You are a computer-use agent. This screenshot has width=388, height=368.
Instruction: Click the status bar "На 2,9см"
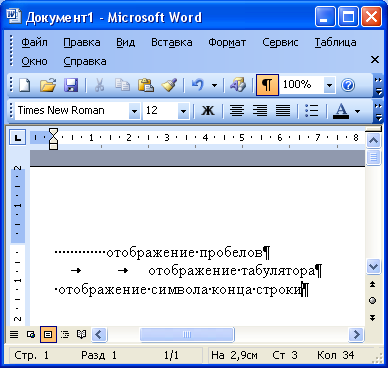(234, 355)
